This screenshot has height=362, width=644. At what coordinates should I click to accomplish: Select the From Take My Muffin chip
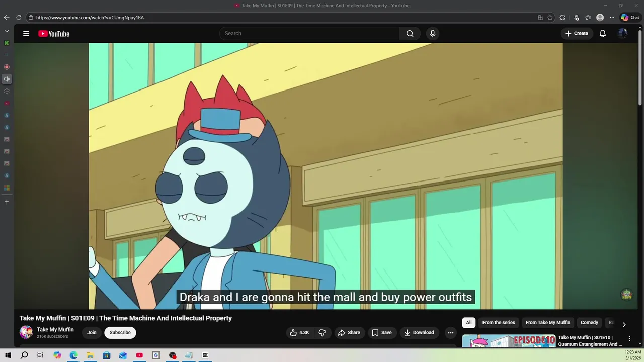click(x=548, y=323)
